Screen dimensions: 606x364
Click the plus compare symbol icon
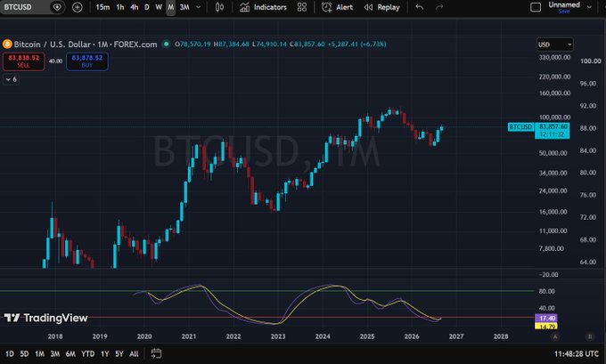tap(78, 7)
